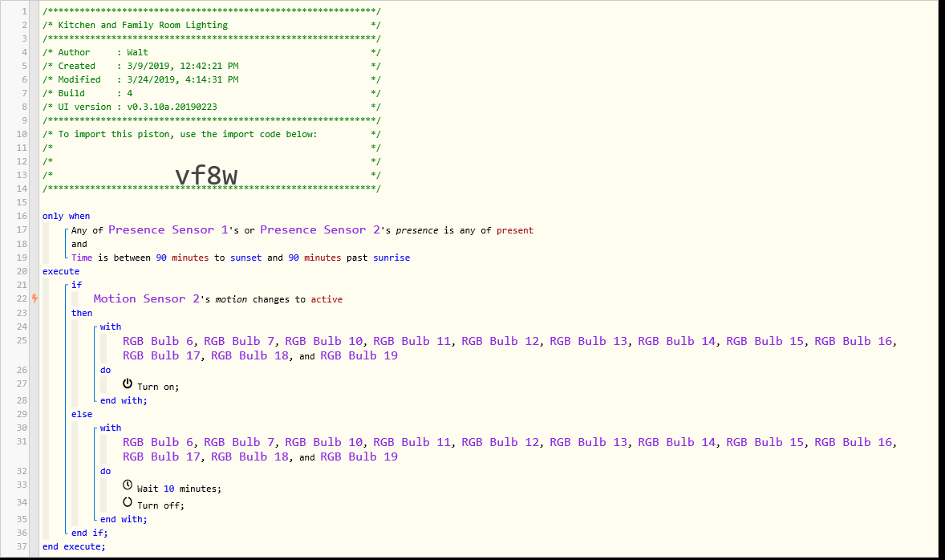
Task: Click the circle icon beside Turn off
Action: point(128,501)
